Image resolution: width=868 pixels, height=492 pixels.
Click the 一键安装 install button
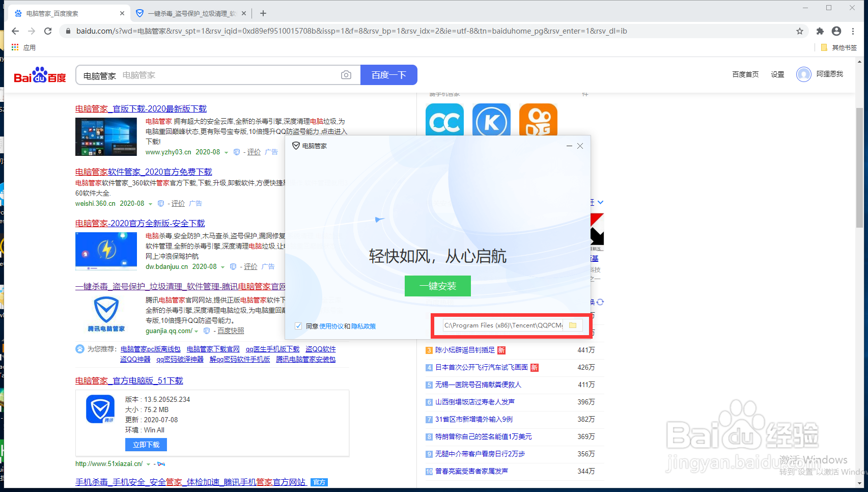pos(437,286)
